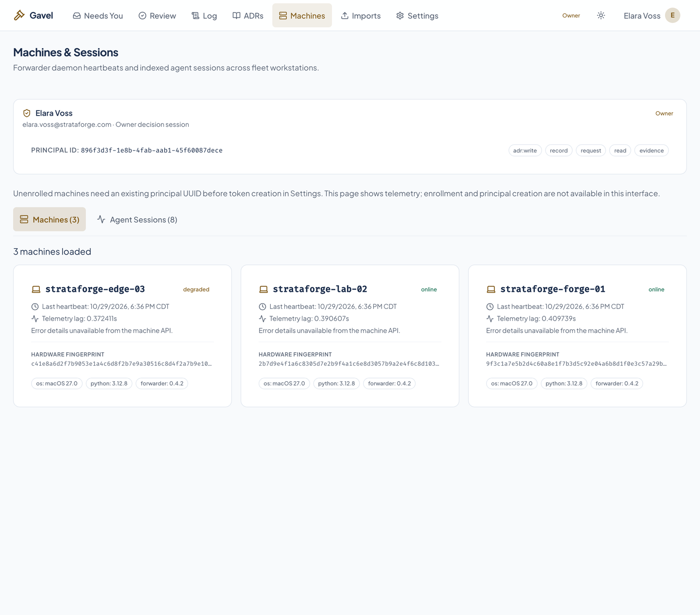Click the record permission chip
The width and height of the screenshot is (700, 615).
point(559,151)
